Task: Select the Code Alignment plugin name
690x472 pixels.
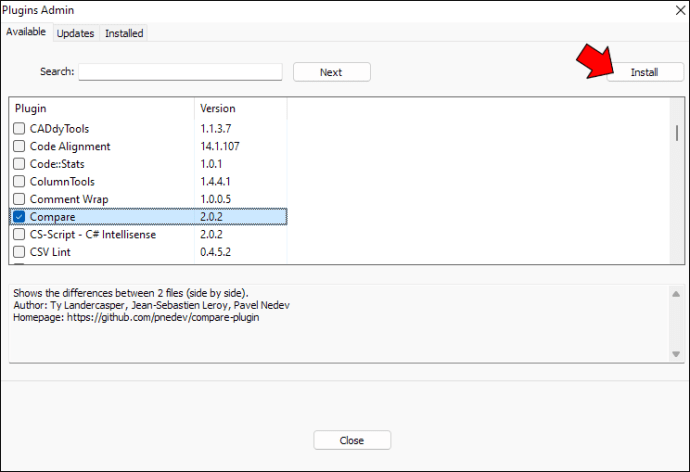Action: pos(70,146)
